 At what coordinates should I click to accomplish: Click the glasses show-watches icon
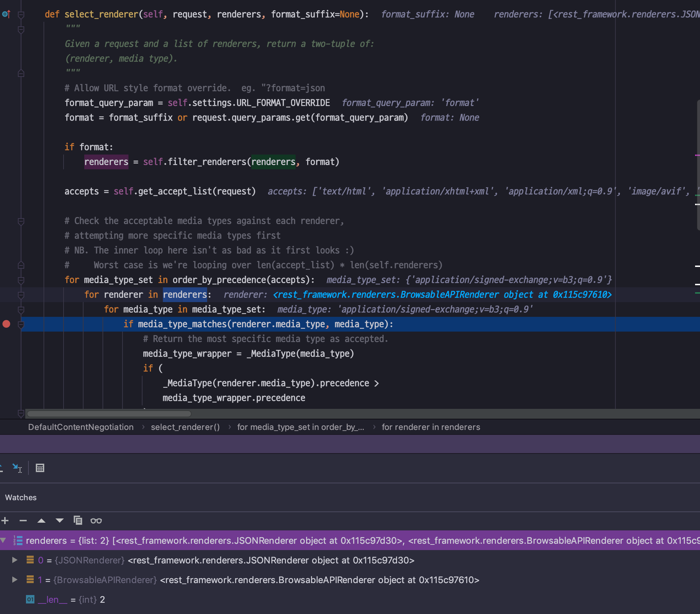[x=96, y=521]
